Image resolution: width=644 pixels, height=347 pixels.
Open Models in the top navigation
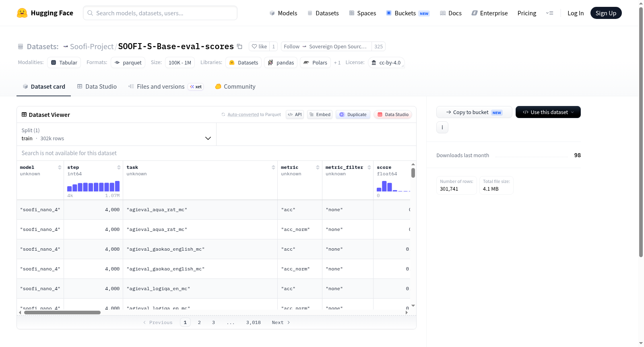pos(283,13)
